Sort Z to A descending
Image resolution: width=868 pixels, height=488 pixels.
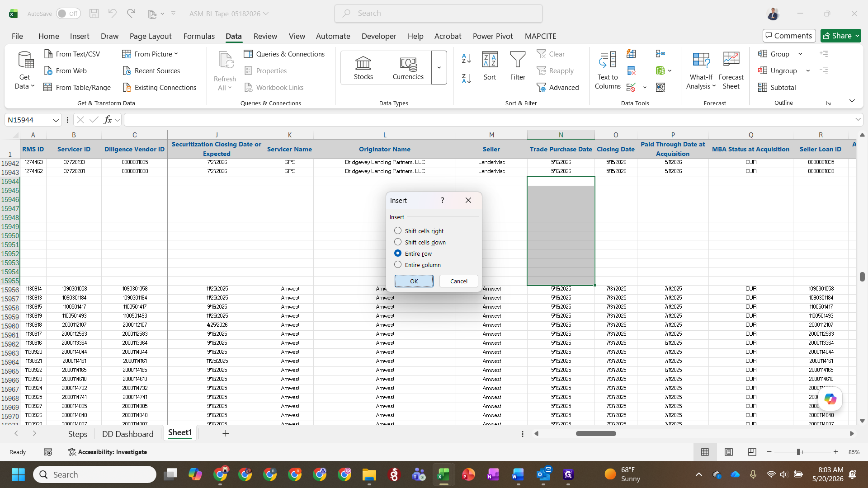click(x=467, y=78)
